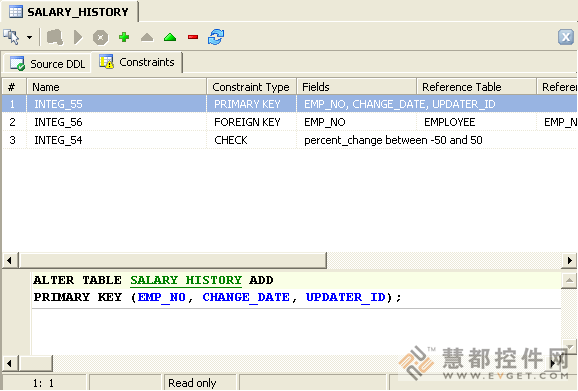Click the Fields column header

(x=357, y=87)
